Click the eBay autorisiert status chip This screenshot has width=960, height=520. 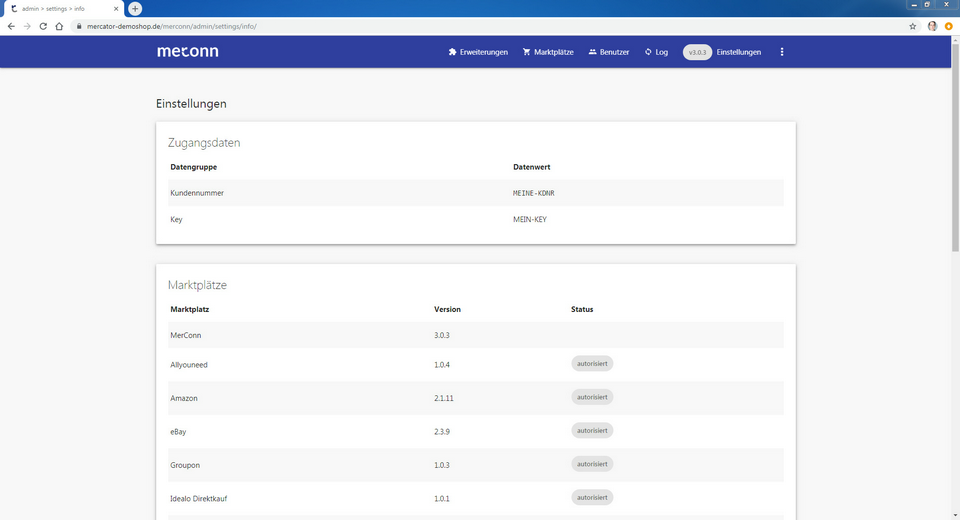click(x=592, y=431)
